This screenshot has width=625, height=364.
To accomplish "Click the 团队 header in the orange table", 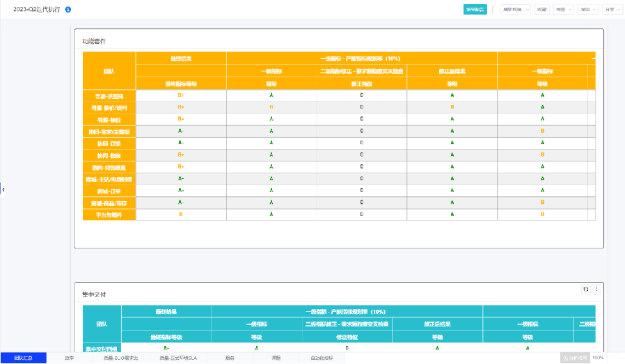I will (x=109, y=71).
